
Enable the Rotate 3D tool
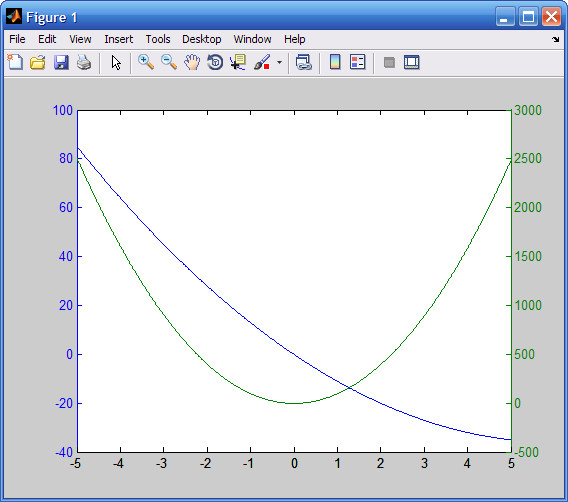pyautogui.click(x=215, y=62)
